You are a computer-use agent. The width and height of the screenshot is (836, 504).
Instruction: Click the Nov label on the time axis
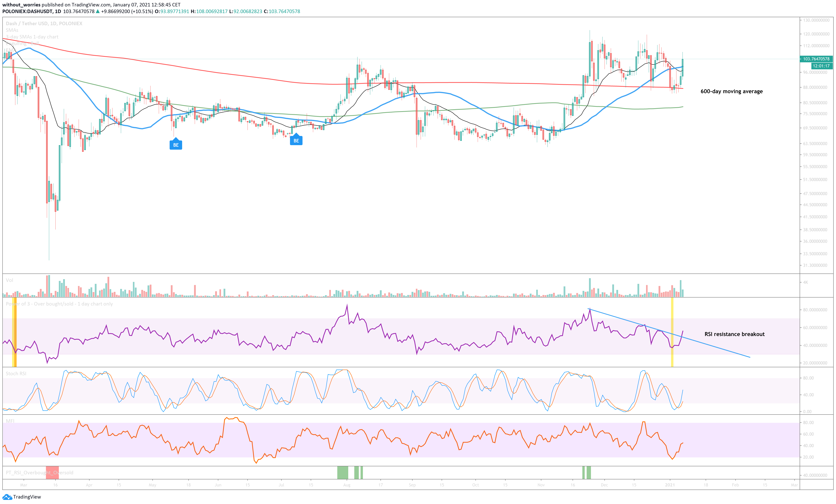541,485
